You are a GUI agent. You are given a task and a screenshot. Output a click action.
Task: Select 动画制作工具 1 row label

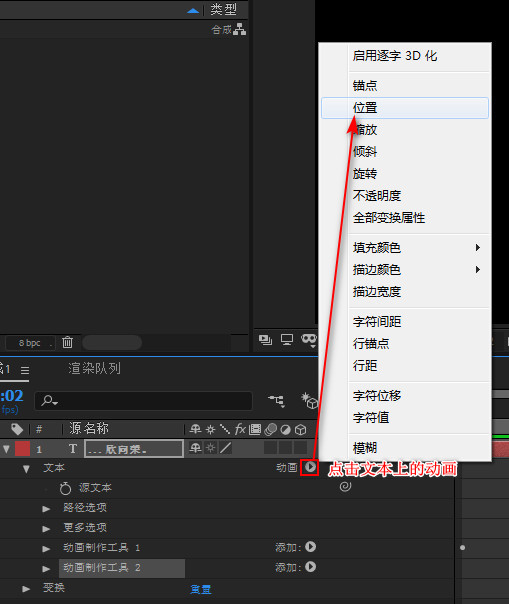[101, 547]
